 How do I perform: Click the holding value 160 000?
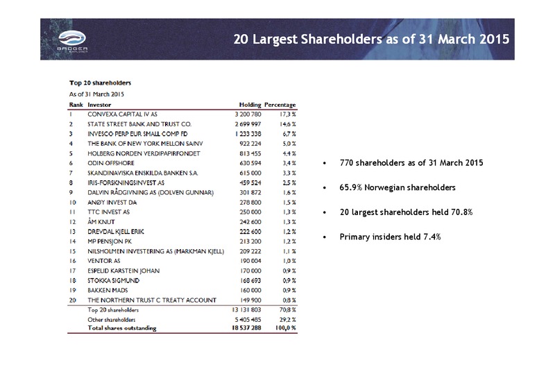[x=250, y=291]
